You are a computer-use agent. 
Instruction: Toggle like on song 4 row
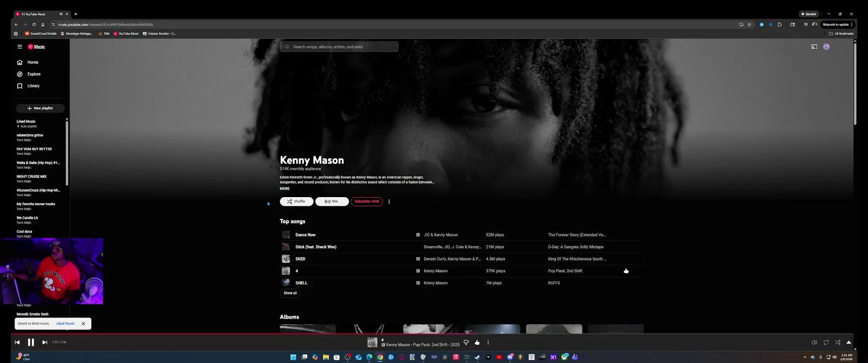coord(626,271)
